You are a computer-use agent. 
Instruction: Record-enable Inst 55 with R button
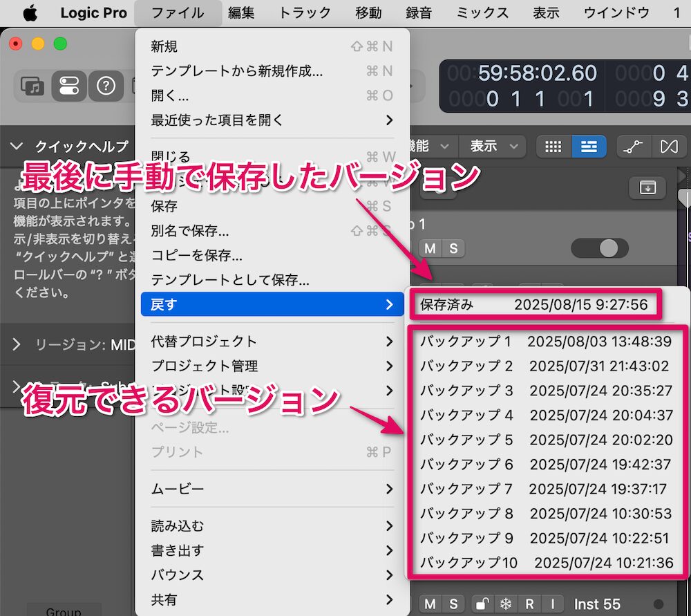tap(530, 604)
